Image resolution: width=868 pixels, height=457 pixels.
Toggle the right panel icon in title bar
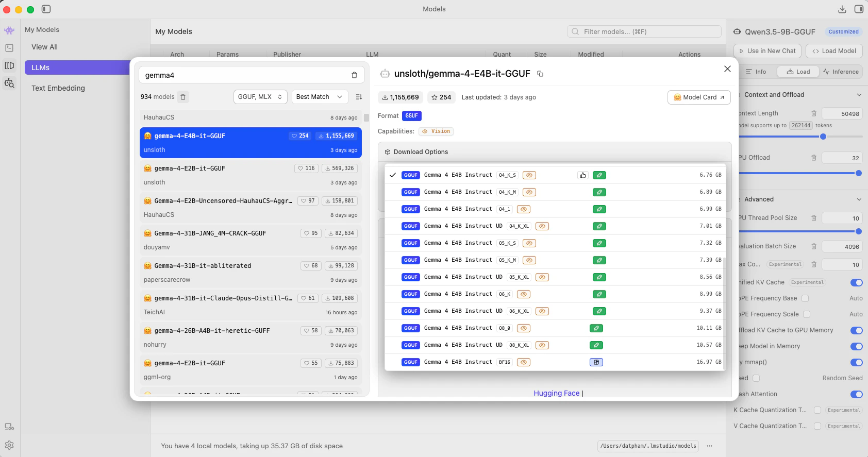[x=859, y=9]
